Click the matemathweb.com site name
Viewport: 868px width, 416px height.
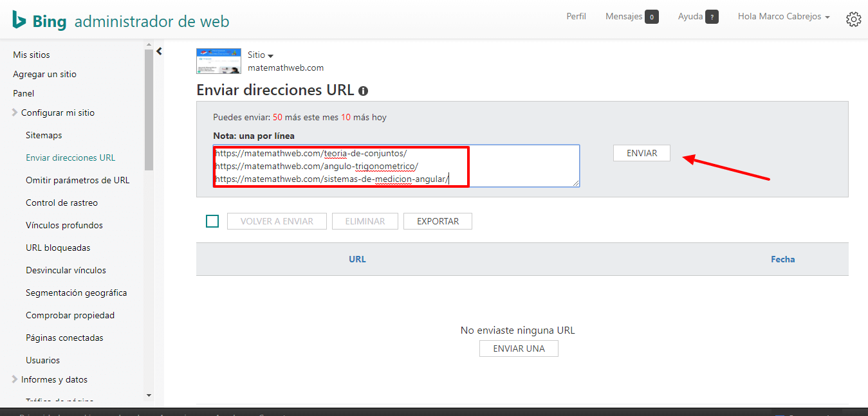286,68
